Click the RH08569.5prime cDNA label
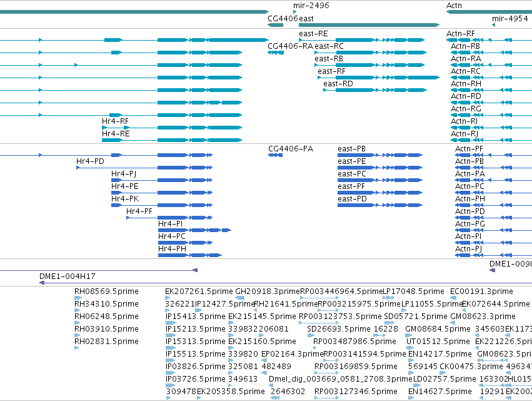This screenshot has height=401, width=532. (106, 292)
